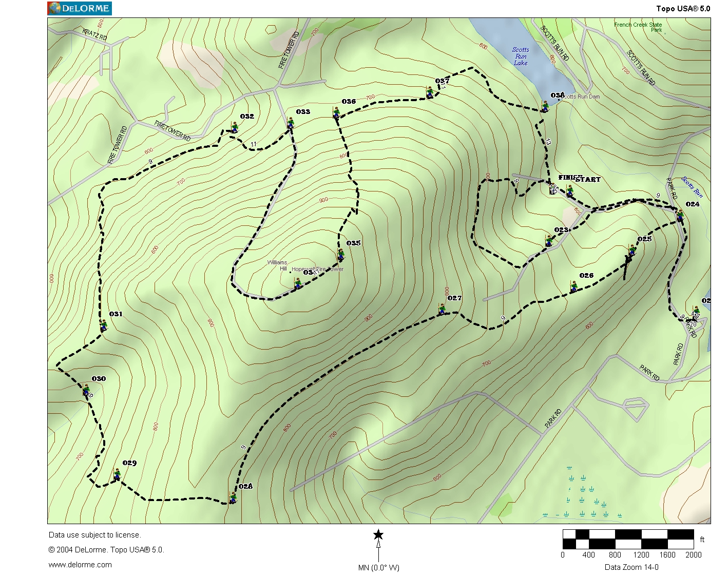Click the Data Zoom 14-0 label
The image size is (728, 576).
631,567
